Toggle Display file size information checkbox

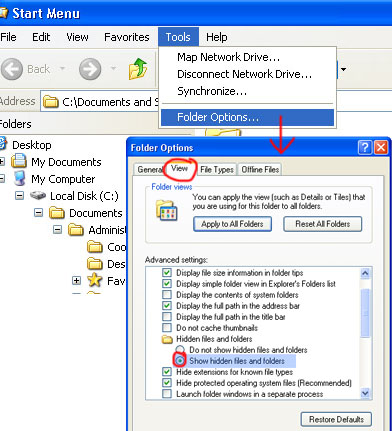coord(167,273)
